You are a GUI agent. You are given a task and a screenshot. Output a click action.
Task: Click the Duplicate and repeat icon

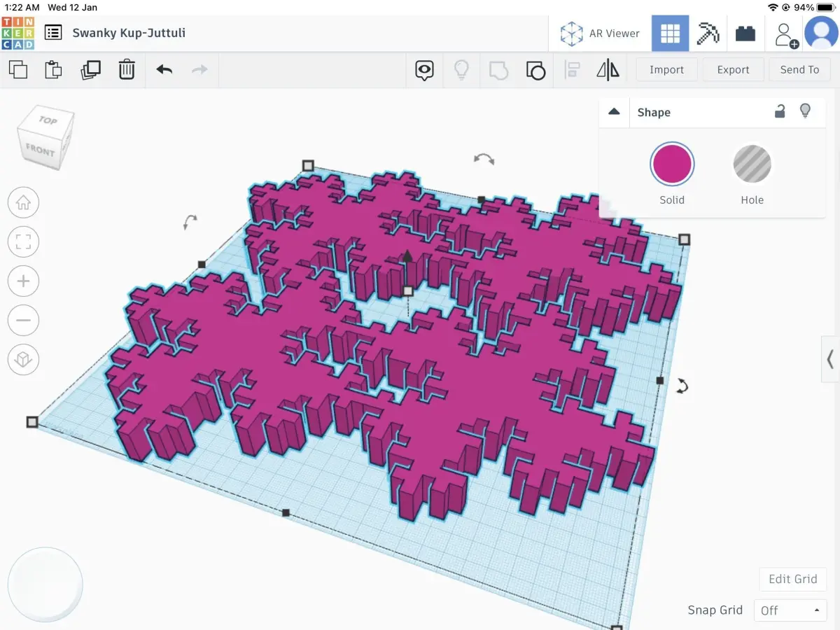90,69
